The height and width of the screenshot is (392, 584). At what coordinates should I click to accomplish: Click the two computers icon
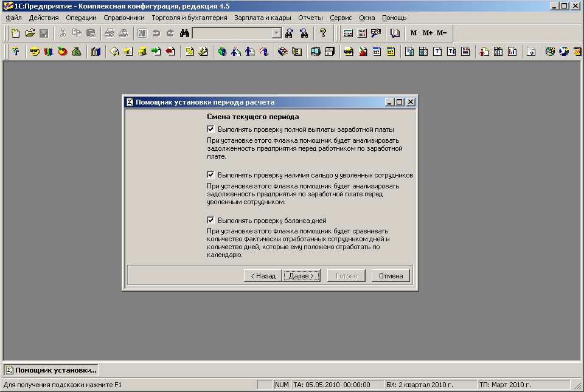pos(316,51)
